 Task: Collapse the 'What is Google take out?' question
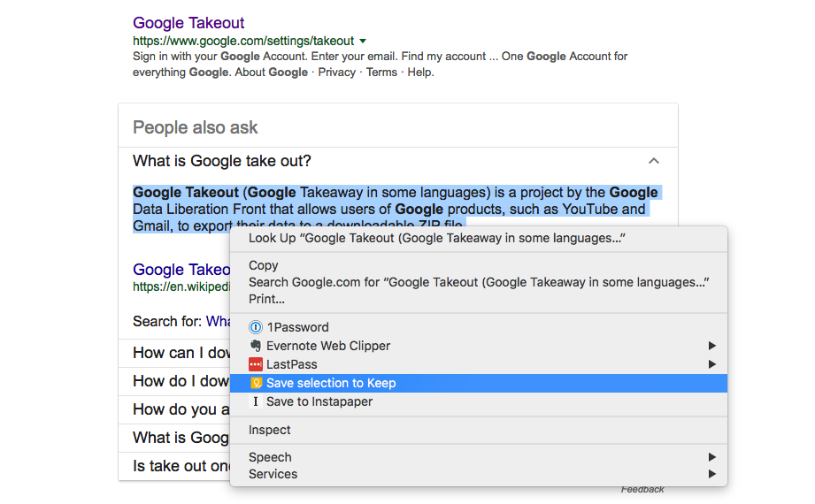(x=654, y=161)
